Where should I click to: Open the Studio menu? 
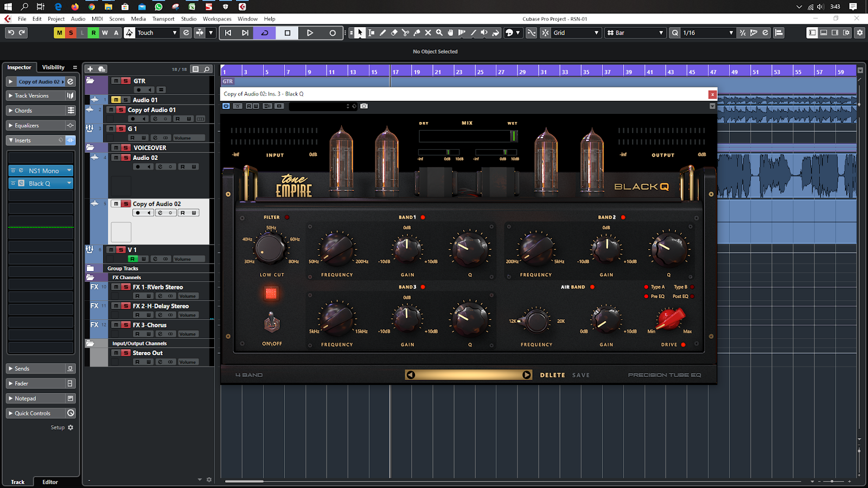click(x=189, y=18)
